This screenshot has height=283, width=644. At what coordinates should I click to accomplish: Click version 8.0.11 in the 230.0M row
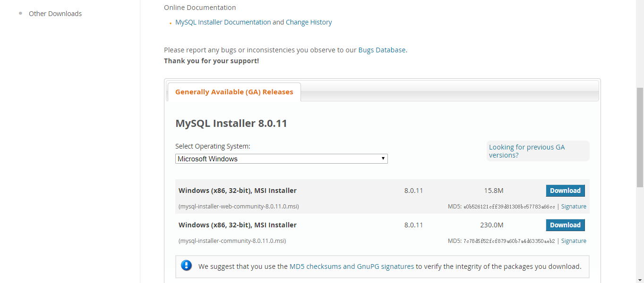coord(413,225)
